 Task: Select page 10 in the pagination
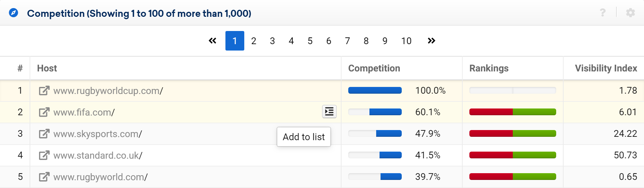(406, 41)
